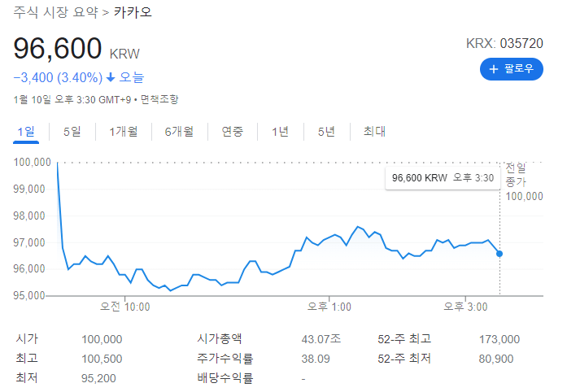Click the 오후 1:00 axis label
The width and height of the screenshot is (567, 392).
click(x=329, y=307)
